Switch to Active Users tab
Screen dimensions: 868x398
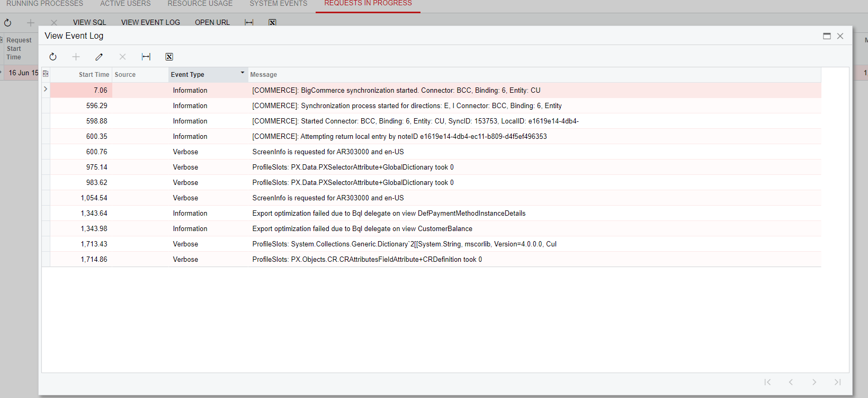(x=126, y=4)
